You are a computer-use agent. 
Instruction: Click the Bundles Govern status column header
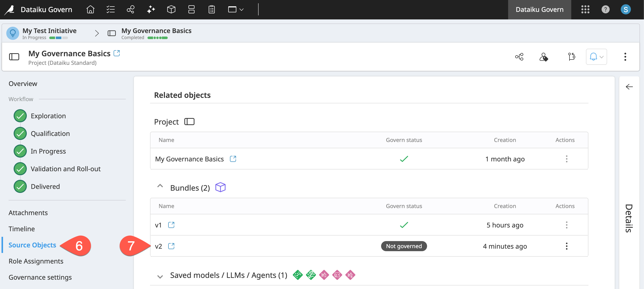pos(404,206)
